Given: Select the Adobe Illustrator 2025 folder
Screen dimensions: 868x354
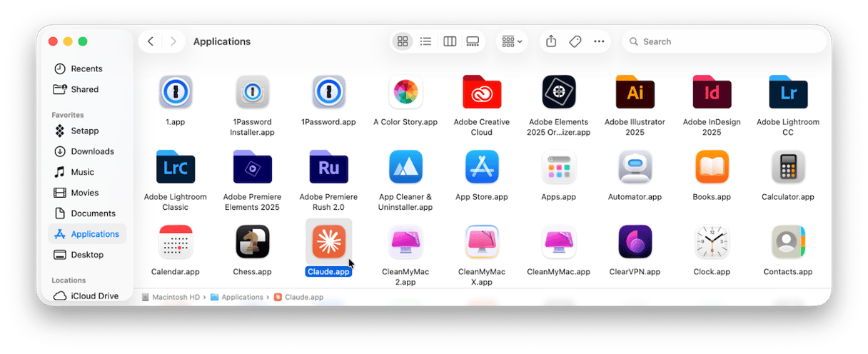Looking at the screenshot, I should [635, 92].
